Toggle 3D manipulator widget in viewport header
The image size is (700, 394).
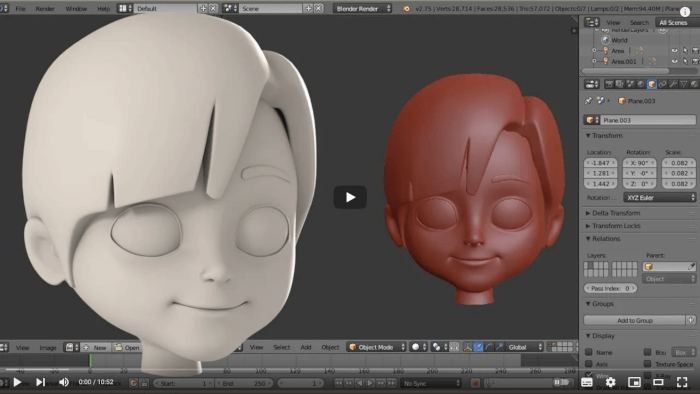(x=467, y=347)
